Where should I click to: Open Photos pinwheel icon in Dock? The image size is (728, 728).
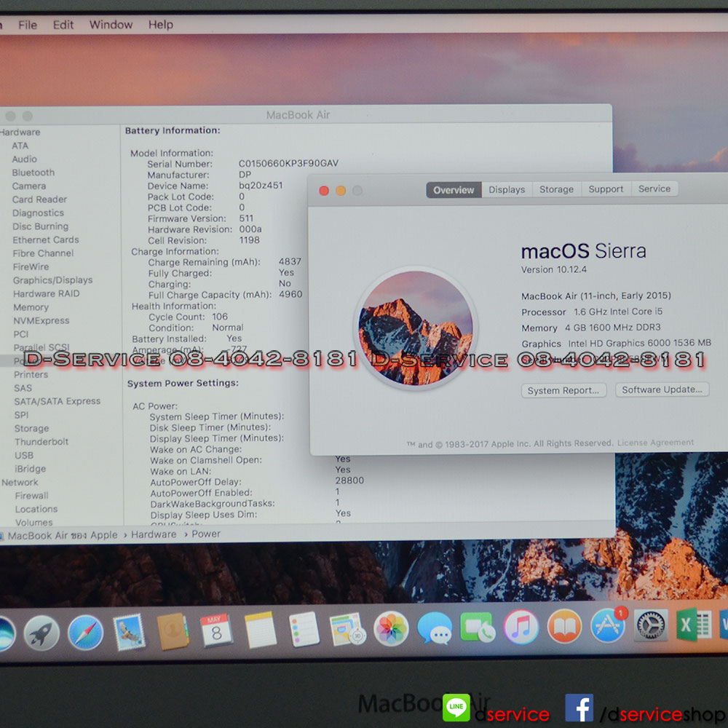pos(391,629)
